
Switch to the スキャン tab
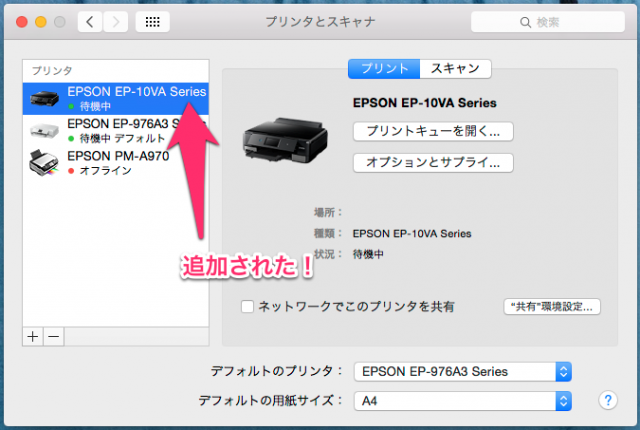click(455, 69)
